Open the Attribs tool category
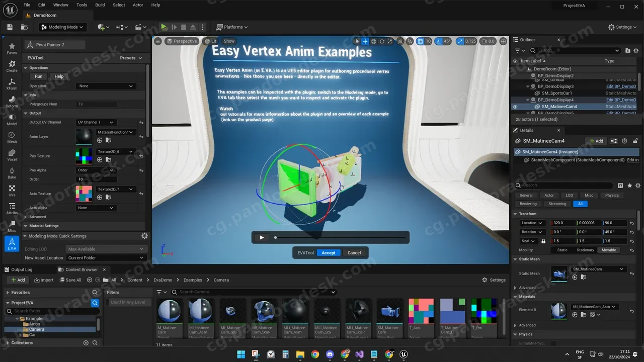 click(x=12, y=208)
